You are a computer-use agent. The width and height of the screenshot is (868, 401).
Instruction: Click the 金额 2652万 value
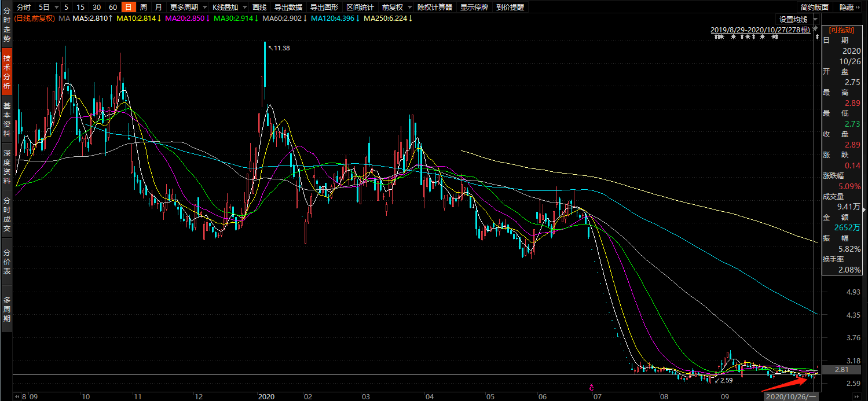pos(847,228)
